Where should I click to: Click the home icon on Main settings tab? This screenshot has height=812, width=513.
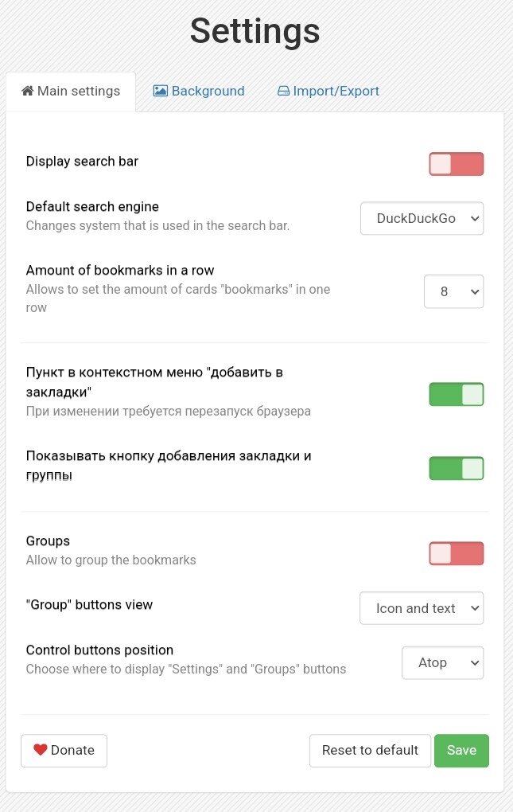[x=28, y=91]
